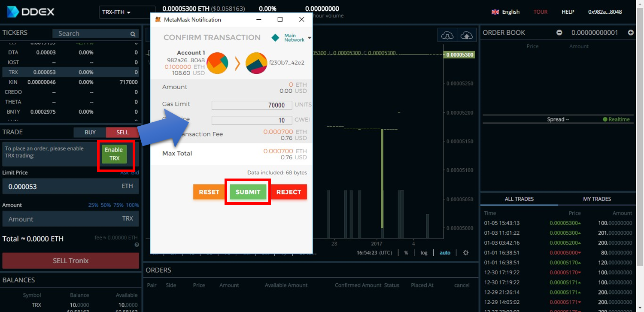
Task: Click the search magnifier in Tickers
Action: pos(133,33)
